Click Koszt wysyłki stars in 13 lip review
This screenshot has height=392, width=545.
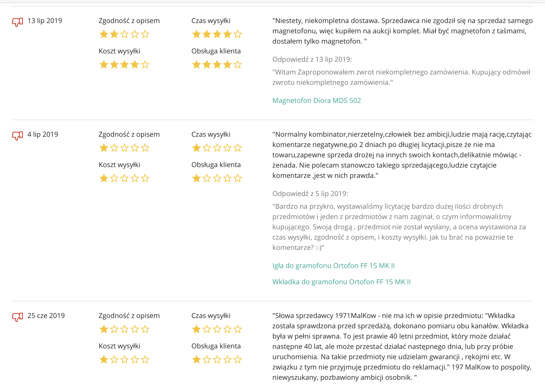coord(124,65)
